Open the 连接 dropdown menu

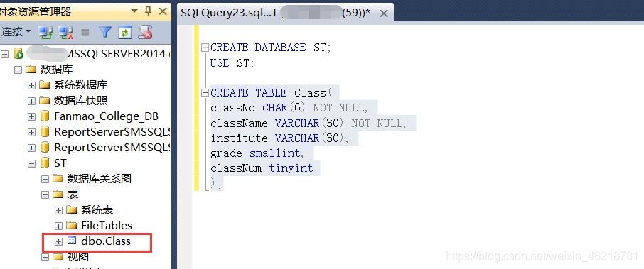coord(16,31)
